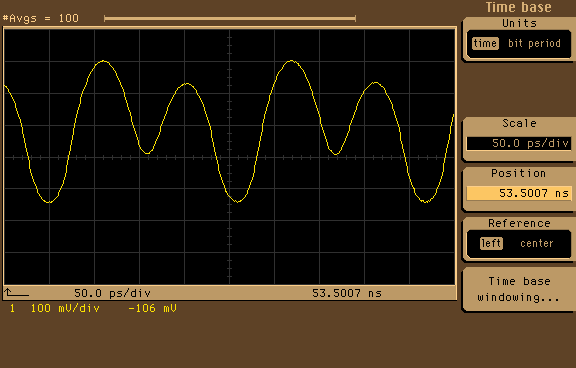The width and height of the screenshot is (576, 368).
Task: Click the channel 1 label
Action: coord(12,308)
